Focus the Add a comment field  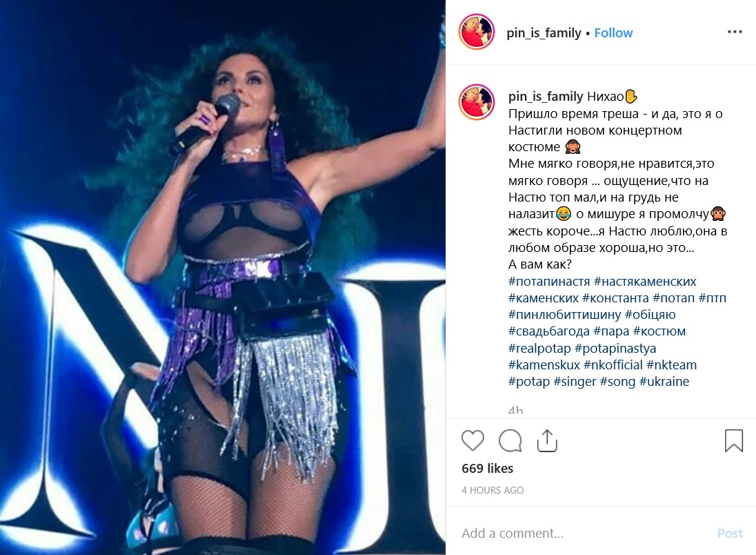[584, 533]
